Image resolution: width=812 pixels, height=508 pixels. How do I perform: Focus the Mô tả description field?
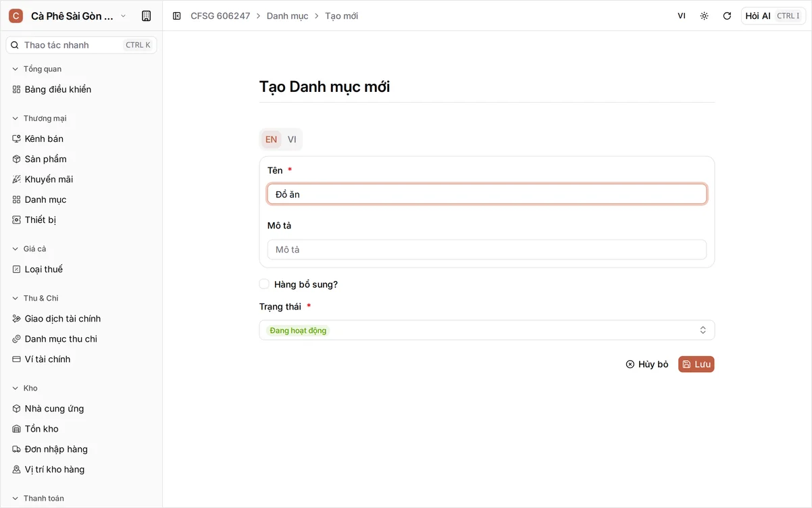[x=487, y=249]
